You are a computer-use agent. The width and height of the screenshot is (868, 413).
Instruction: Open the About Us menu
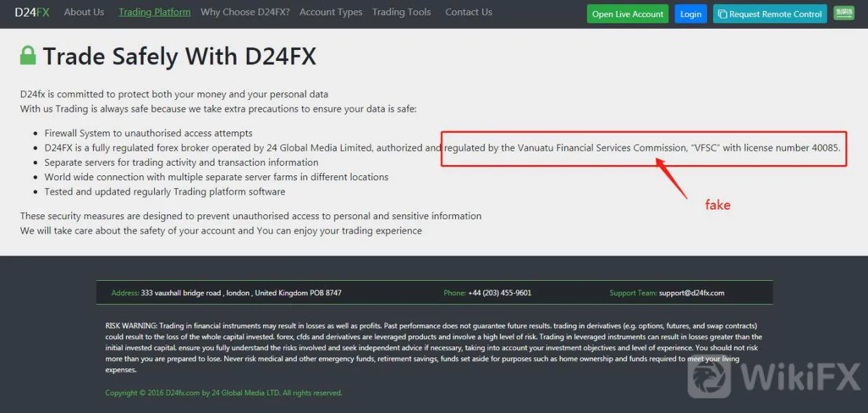[x=84, y=12]
